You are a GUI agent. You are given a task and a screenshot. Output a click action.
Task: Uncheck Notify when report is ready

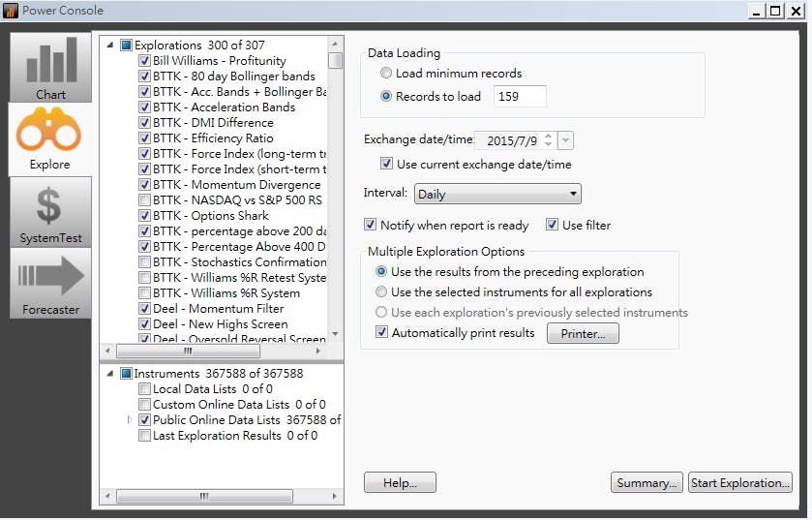[x=370, y=226]
